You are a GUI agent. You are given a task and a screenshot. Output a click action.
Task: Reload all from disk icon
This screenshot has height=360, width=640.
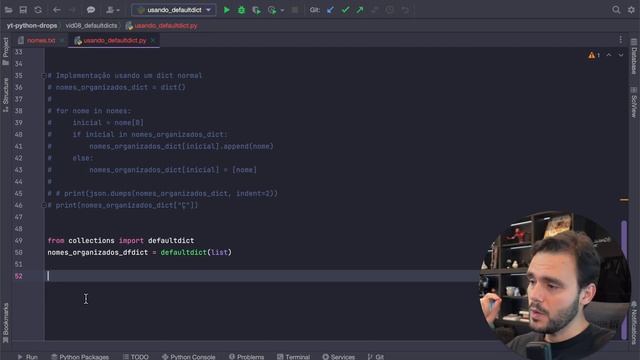pyautogui.click(x=38, y=10)
